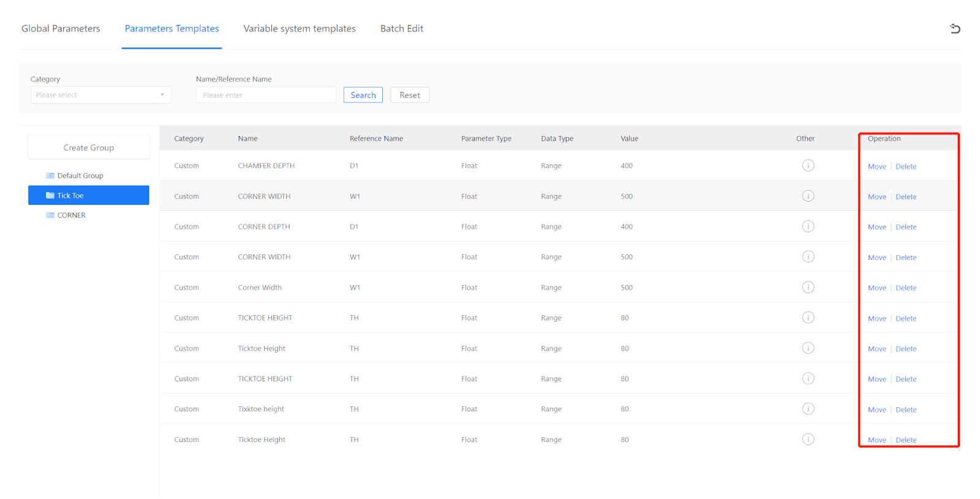Click info icon in CORNER DEPTH row
This screenshot has height=499, width=980.
[808, 227]
